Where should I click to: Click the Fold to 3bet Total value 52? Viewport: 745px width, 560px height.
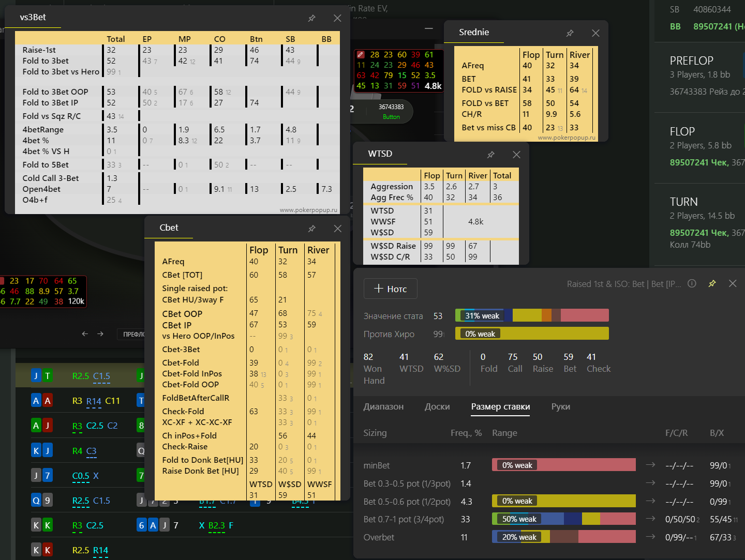[111, 61]
